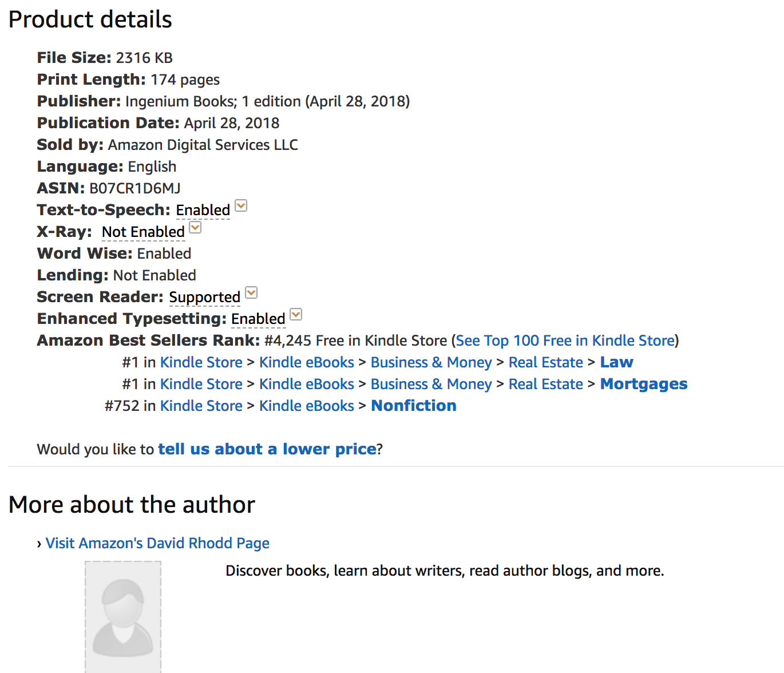
Task: Open the Screen Reader info expander
Action: [251, 293]
